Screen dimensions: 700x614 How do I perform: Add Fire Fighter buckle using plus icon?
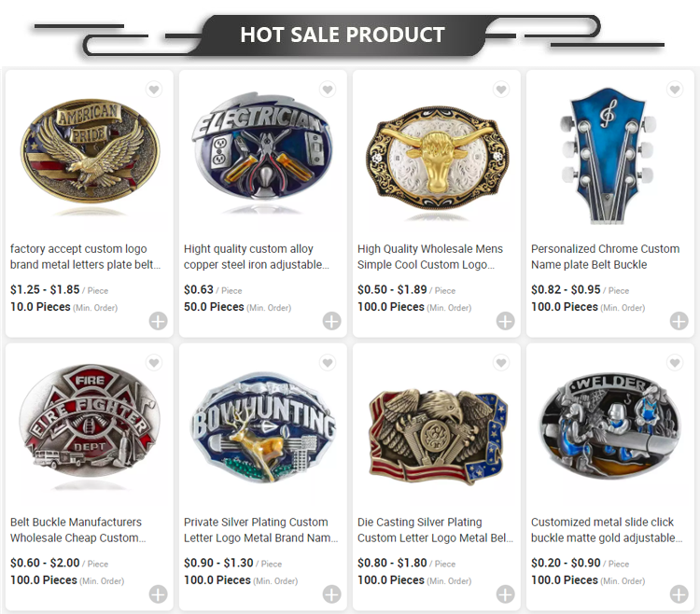pyautogui.click(x=158, y=594)
